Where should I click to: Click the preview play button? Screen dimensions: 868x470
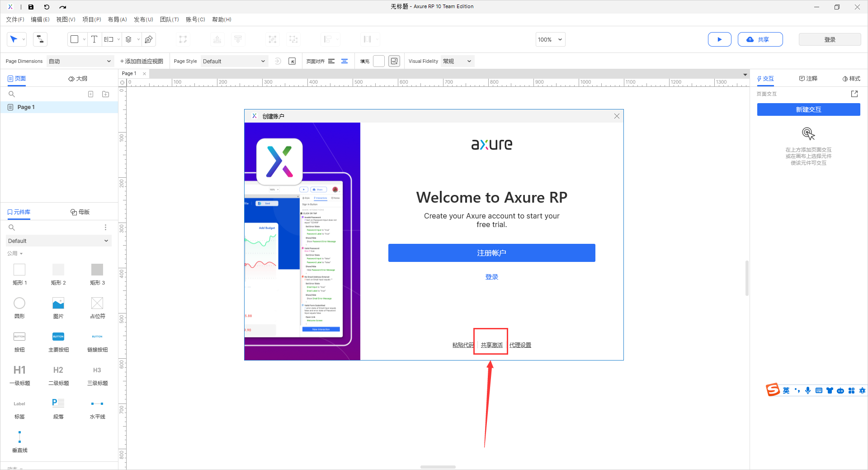[720, 39]
